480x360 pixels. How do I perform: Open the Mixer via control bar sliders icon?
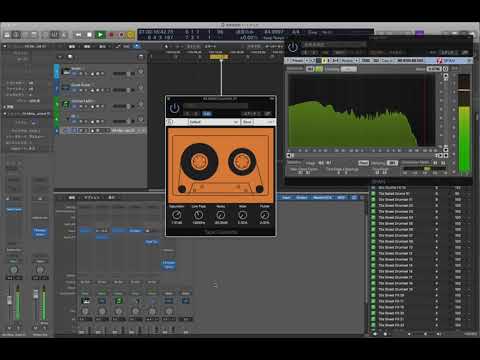pos(55,35)
